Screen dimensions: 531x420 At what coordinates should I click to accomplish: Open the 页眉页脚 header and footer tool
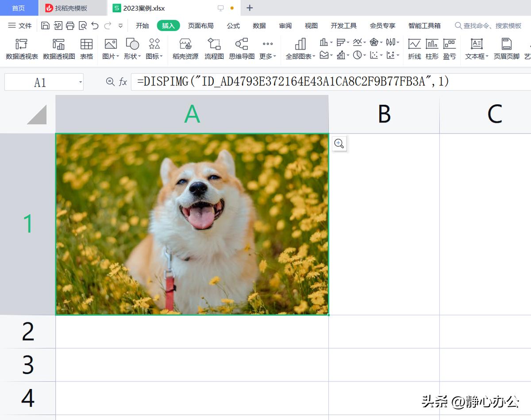[x=506, y=49]
